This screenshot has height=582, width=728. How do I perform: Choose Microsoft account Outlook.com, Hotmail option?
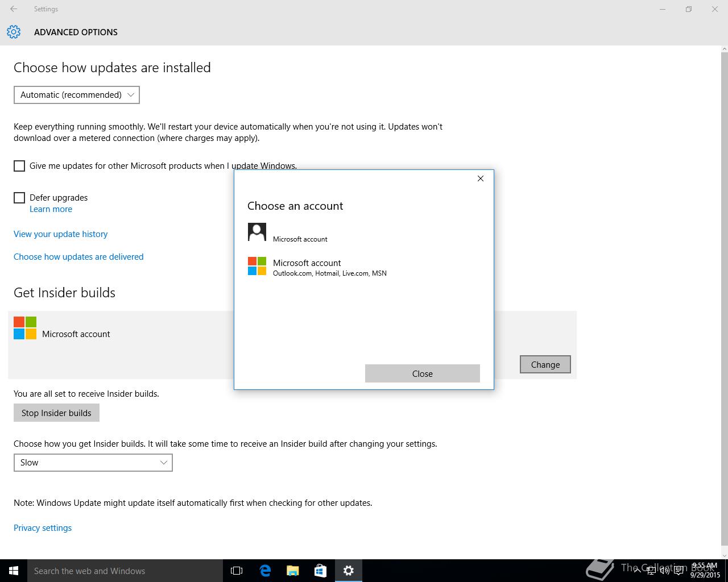point(364,267)
